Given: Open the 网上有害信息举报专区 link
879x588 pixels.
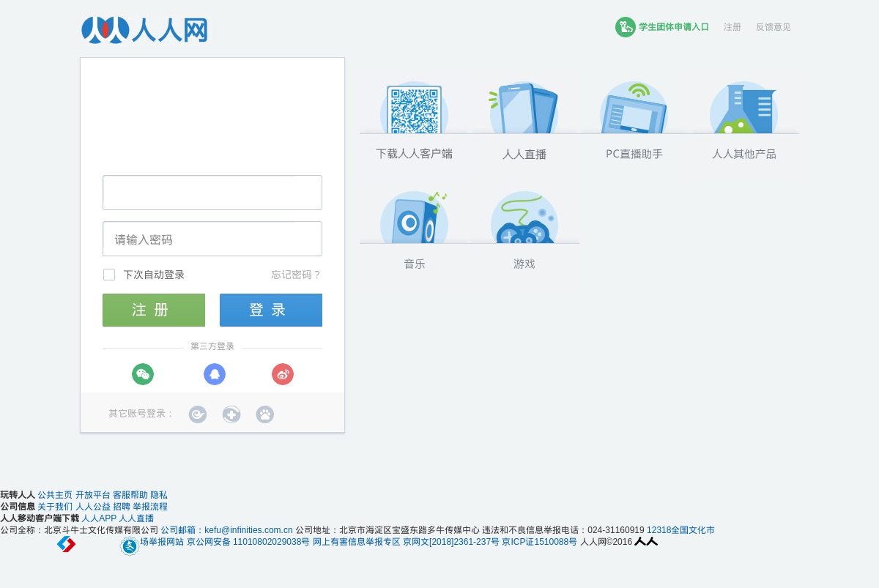Looking at the screenshot, I should pos(357,543).
